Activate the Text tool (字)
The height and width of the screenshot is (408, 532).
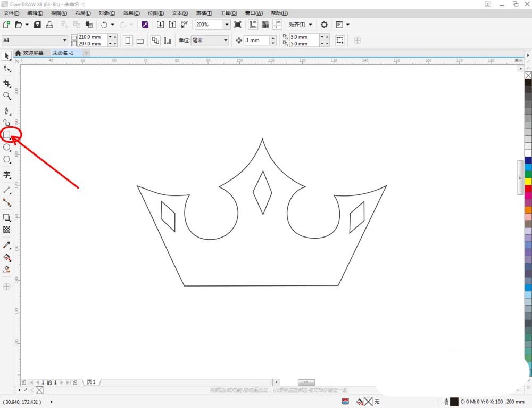pos(6,175)
